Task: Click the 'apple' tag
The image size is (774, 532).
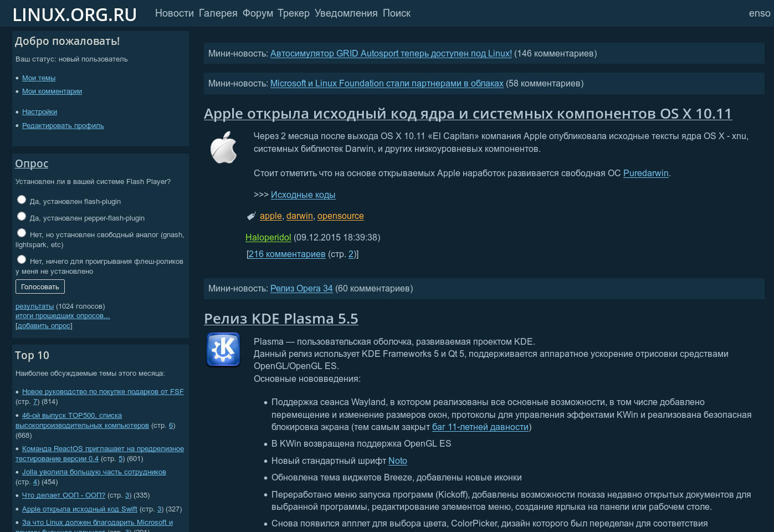Action: click(271, 216)
